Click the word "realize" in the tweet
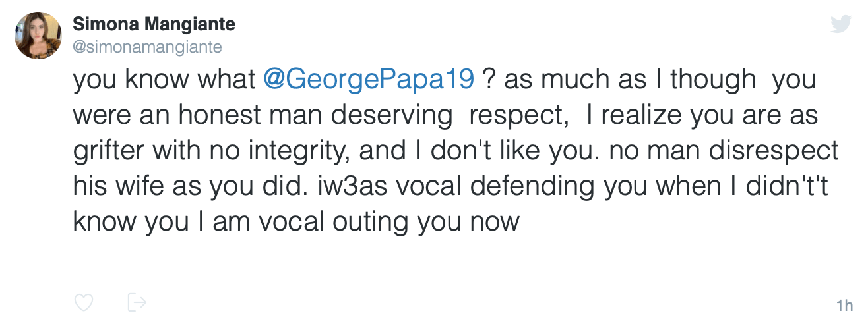Viewport: 868px width, 328px height. pyautogui.click(x=645, y=116)
